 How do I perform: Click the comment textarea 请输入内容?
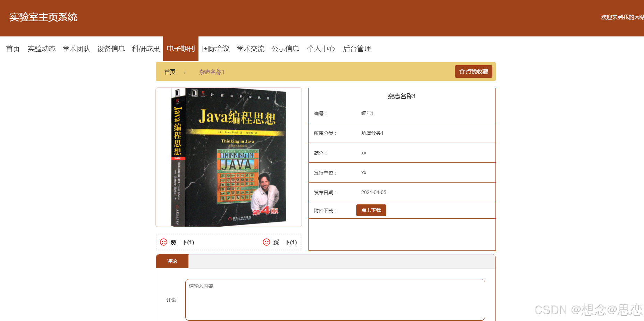(335, 300)
